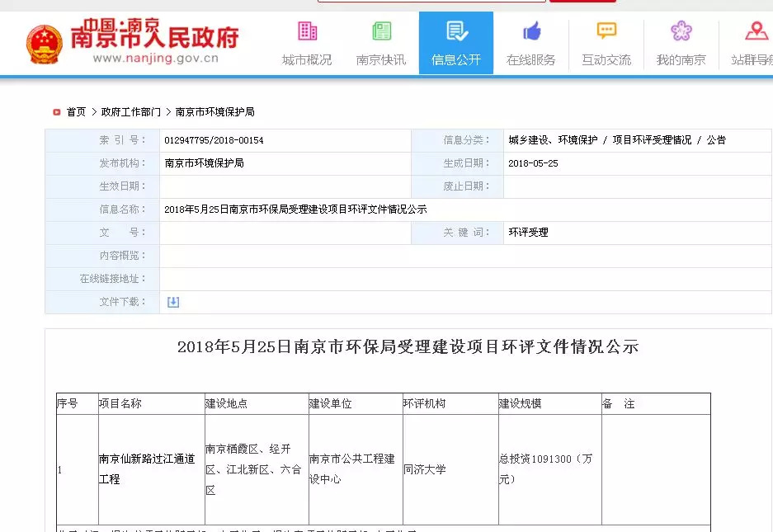Select the 信息公开 tab label
This screenshot has height=532, width=773.
coord(456,60)
